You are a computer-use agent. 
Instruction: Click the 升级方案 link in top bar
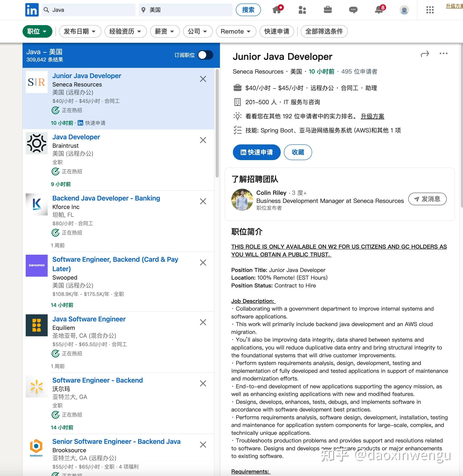tap(454, 6)
